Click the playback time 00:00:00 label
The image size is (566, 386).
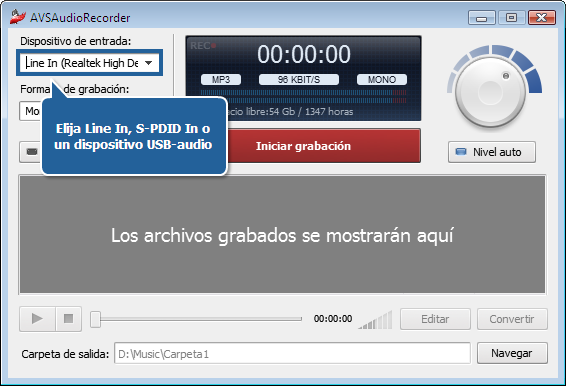(x=333, y=319)
